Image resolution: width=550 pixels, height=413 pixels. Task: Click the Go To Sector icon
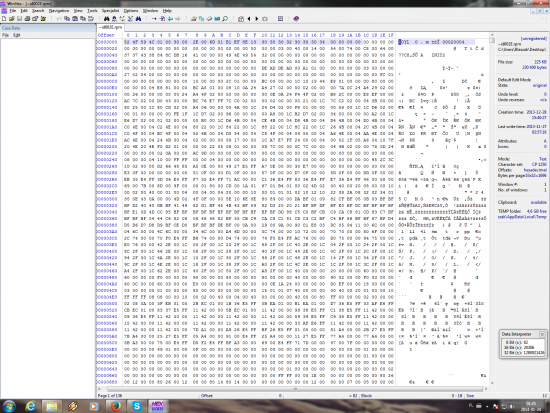pyautogui.click(x=162, y=19)
